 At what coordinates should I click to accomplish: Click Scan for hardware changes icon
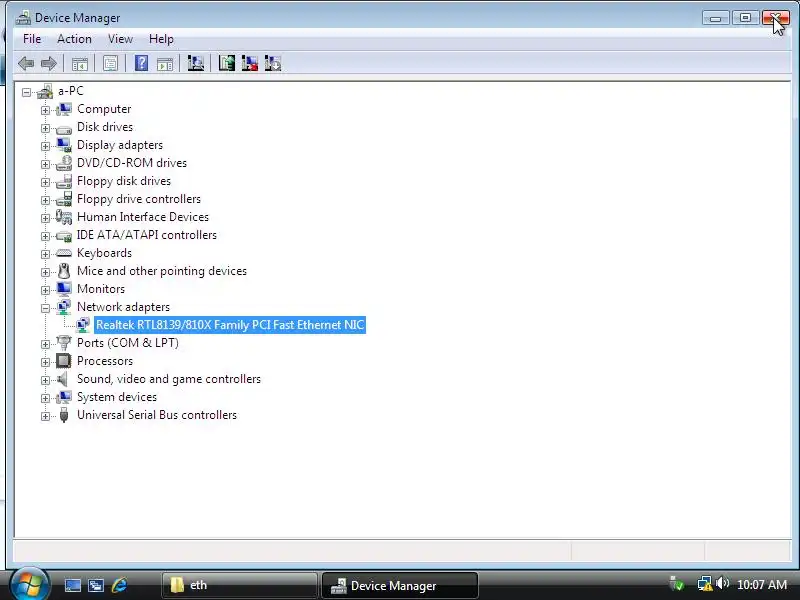195,63
